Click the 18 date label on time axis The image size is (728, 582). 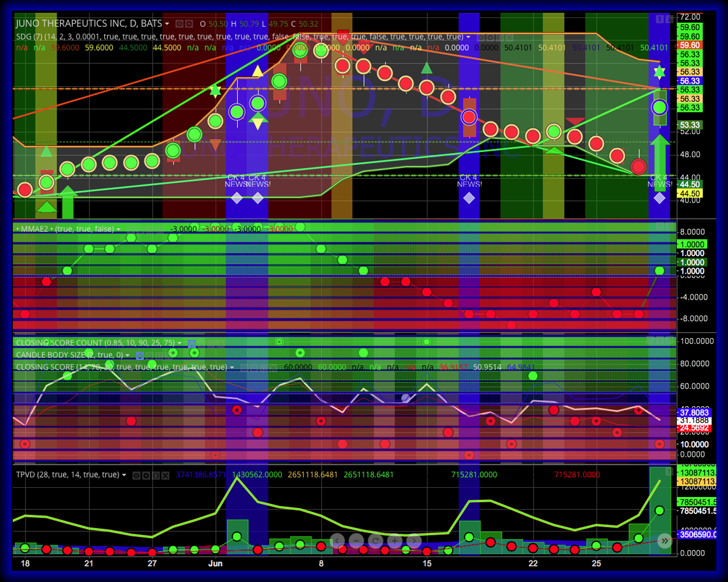(25, 563)
